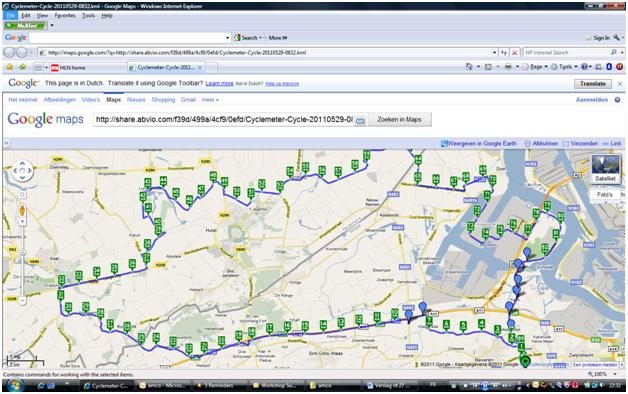Expand the McAfee toolbar dropdown arrow

coord(52,26)
